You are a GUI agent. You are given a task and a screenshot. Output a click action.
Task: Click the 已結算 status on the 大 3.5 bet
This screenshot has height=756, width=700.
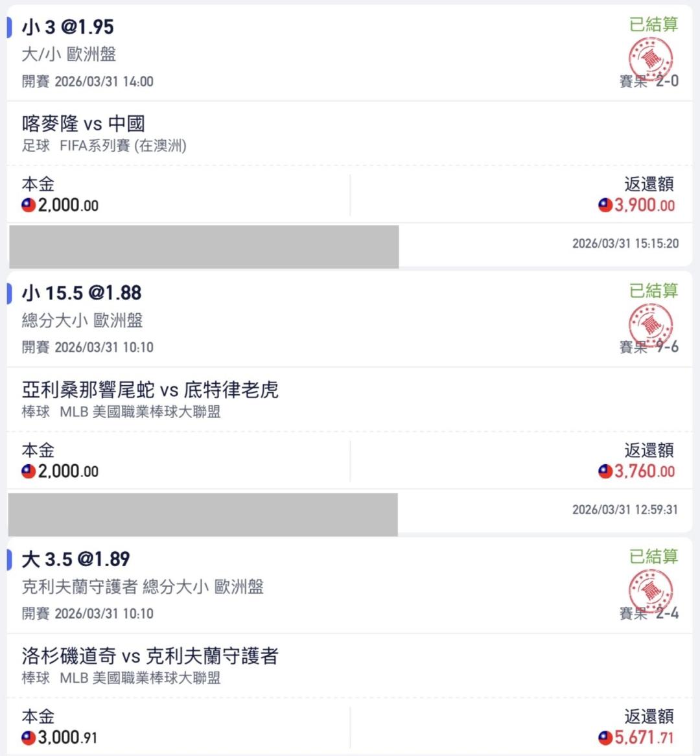(653, 556)
